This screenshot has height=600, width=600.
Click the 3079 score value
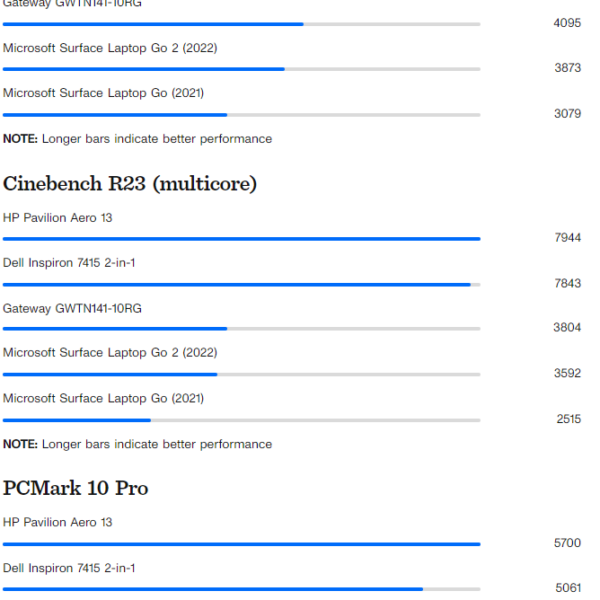click(x=567, y=114)
